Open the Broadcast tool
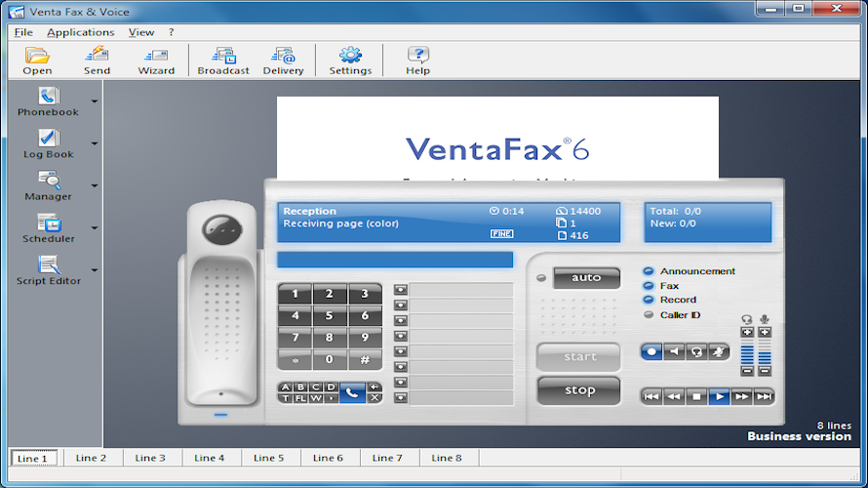Image resolution: width=868 pixels, height=488 pixels. pyautogui.click(x=223, y=61)
